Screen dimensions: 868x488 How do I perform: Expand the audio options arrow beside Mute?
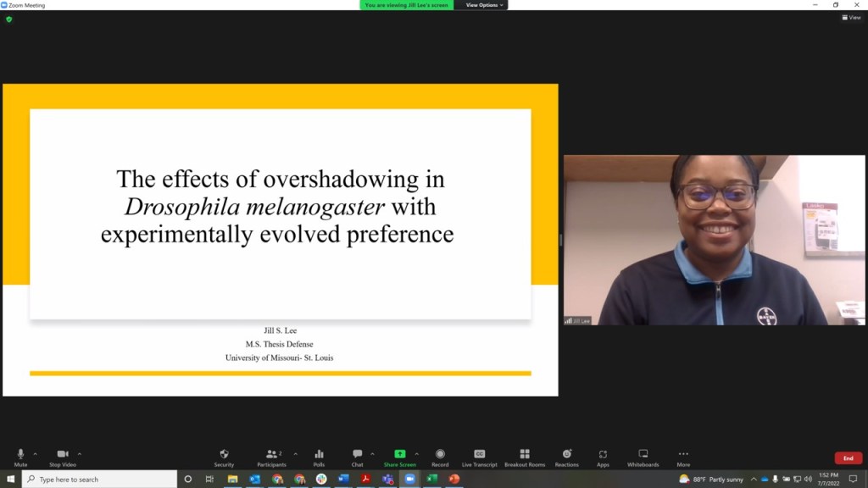point(36,453)
